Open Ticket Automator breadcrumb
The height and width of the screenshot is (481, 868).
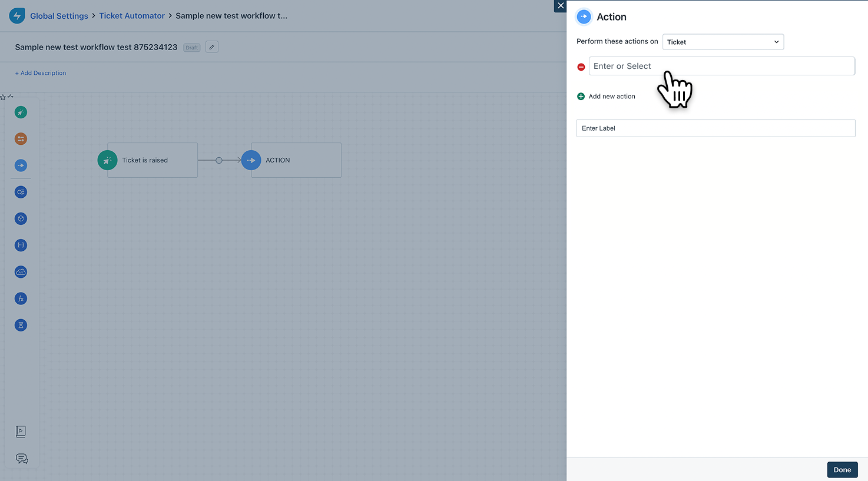coord(132,16)
